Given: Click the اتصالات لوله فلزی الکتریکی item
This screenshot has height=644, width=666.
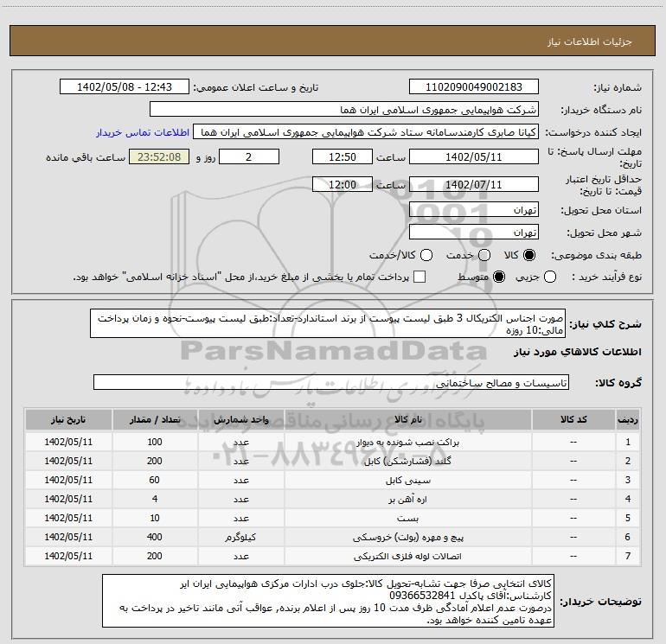Looking at the screenshot, I should (407, 557).
